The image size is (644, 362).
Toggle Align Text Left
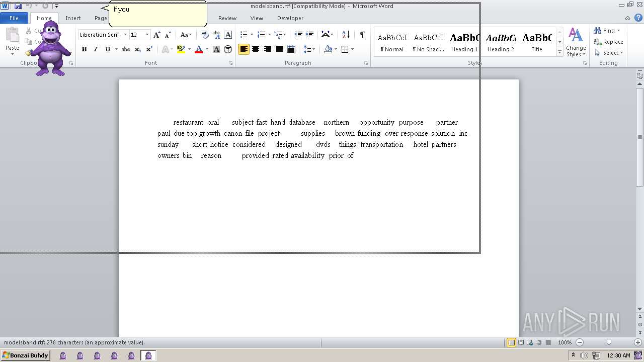(244, 49)
